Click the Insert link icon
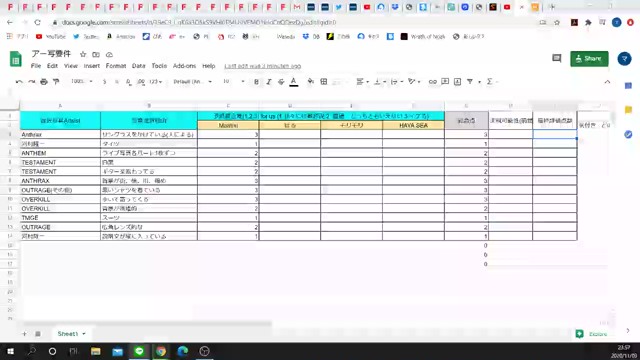The height and width of the screenshot is (360, 640). 432,82
